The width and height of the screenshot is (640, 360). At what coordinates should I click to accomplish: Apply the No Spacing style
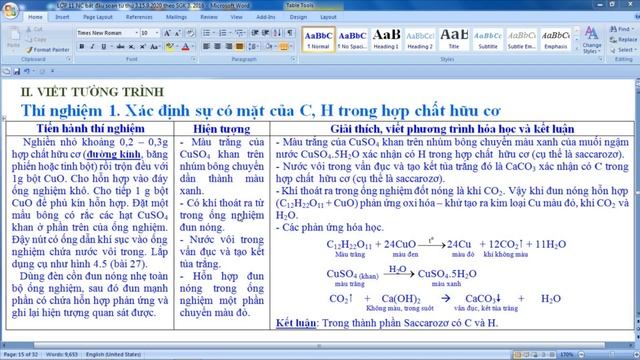click(x=352, y=39)
